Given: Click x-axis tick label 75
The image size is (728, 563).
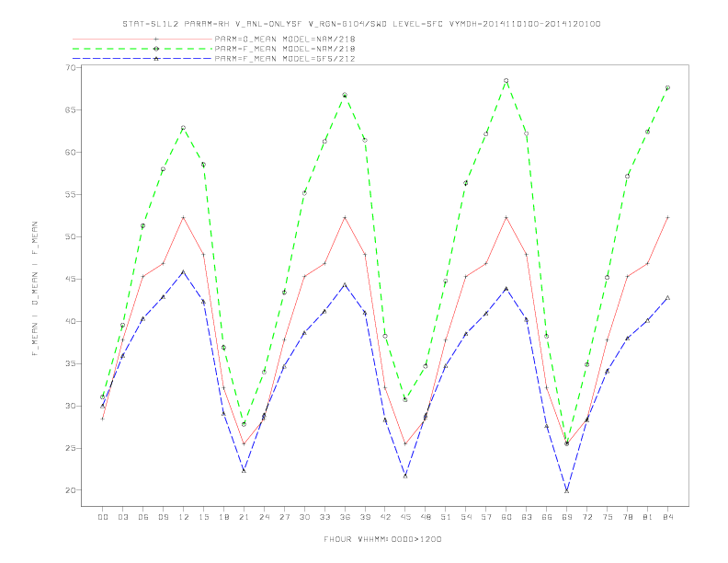Looking at the screenshot, I should [608, 517].
